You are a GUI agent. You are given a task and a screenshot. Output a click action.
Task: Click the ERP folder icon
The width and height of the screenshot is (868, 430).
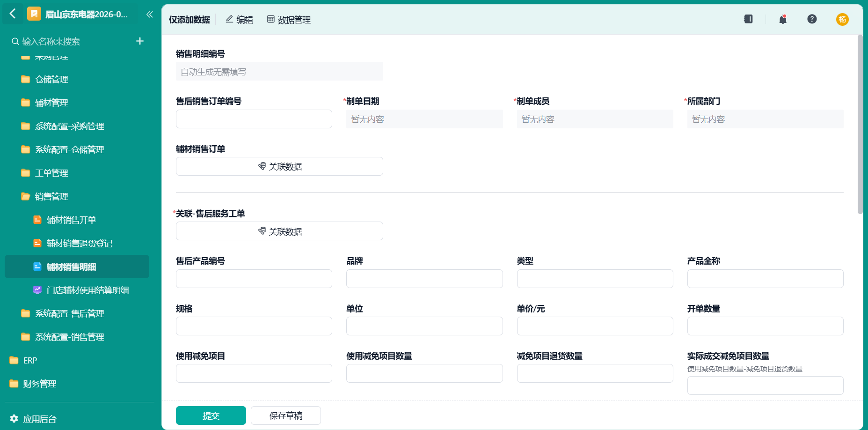point(14,360)
